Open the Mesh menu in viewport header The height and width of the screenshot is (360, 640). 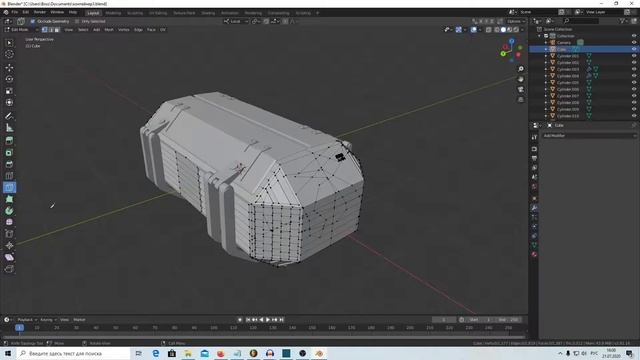point(109,30)
